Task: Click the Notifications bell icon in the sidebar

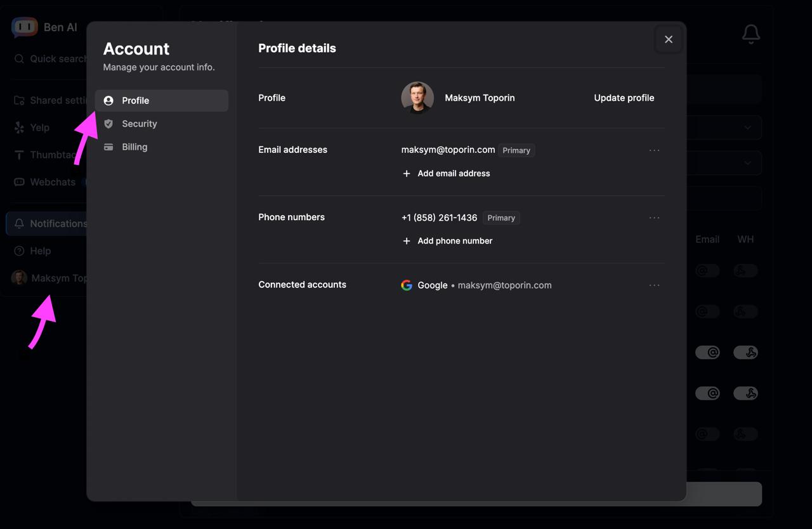Action: coord(19,223)
